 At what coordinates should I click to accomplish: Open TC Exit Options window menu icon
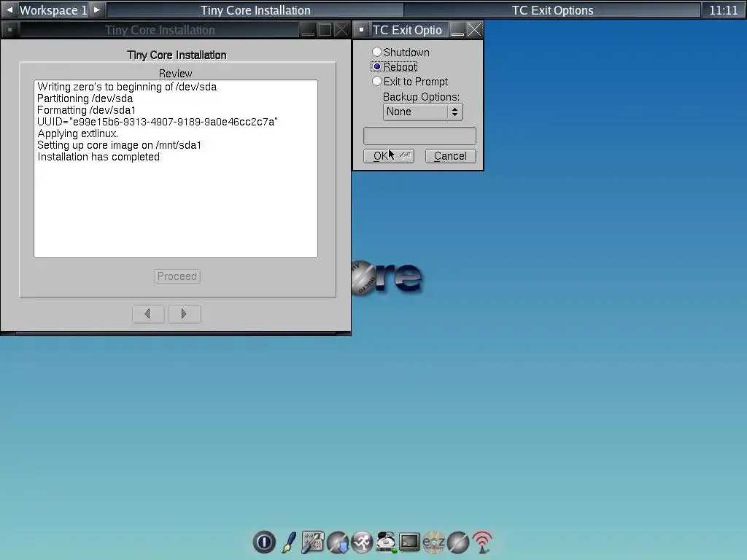(362, 29)
